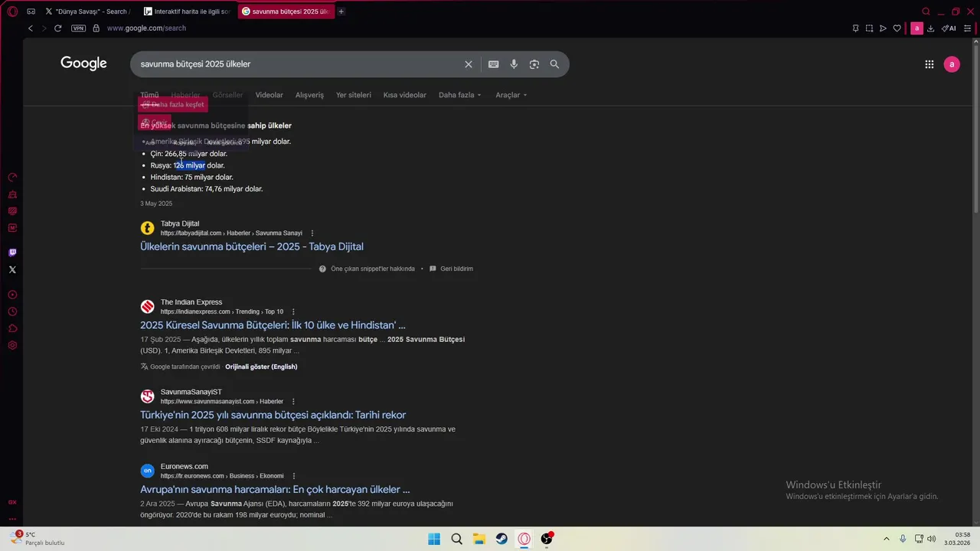
Task: Take a snapshot with the capture icon
Action: [869, 28]
